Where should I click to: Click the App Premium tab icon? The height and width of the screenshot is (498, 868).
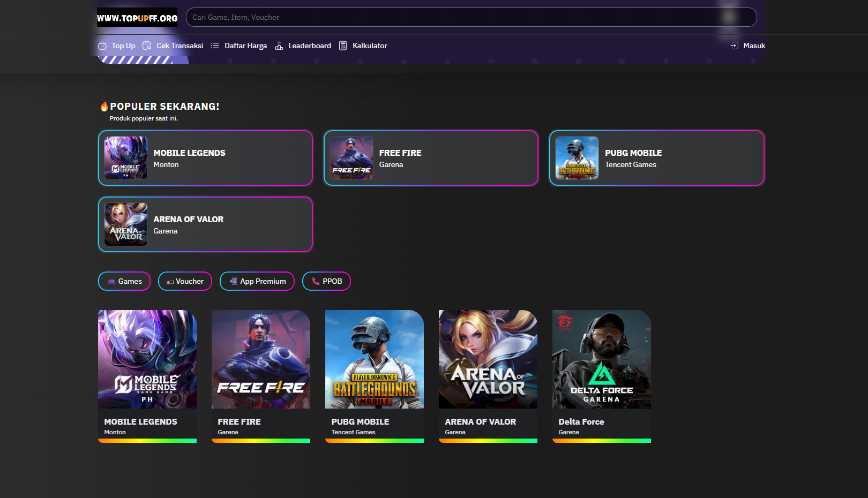coord(233,281)
